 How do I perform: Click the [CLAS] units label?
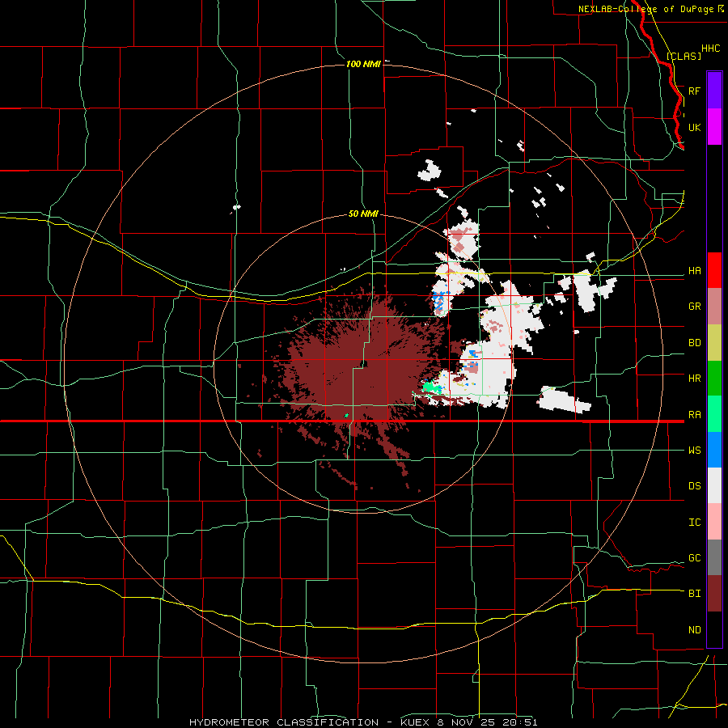point(684,56)
